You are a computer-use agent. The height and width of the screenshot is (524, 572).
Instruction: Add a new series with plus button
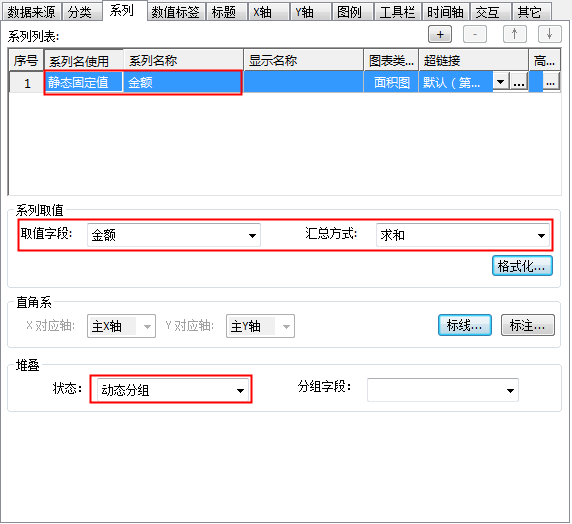click(440, 34)
